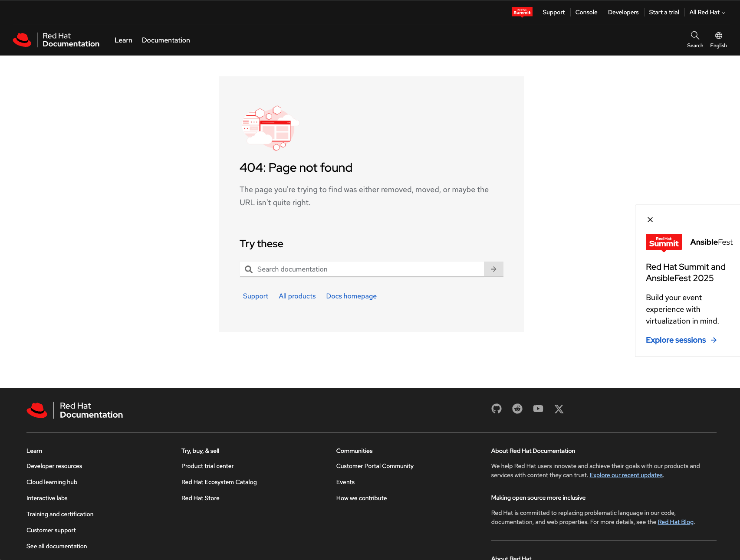Open the YouTube icon in footer

click(x=538, y=409)
